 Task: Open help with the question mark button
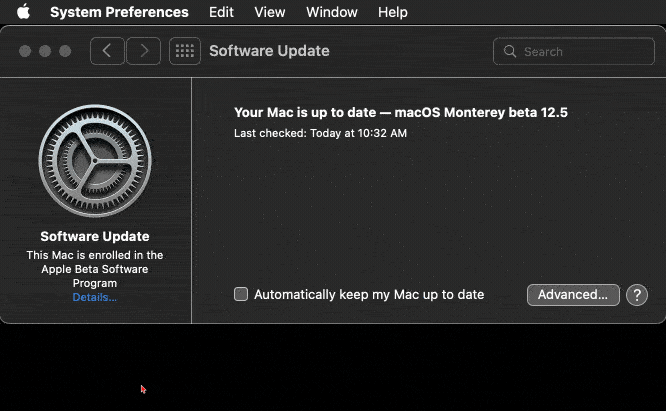[637, 295]
